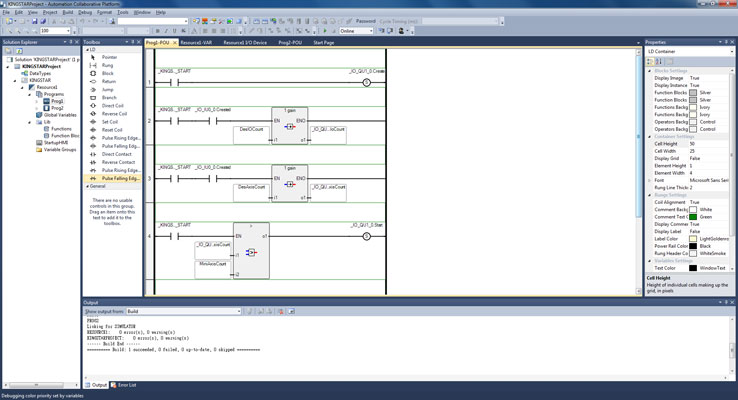Switch to the Prog2-POU tab
Image resolution: width=738 pixels, height=400 pixels.
[290, 42]
